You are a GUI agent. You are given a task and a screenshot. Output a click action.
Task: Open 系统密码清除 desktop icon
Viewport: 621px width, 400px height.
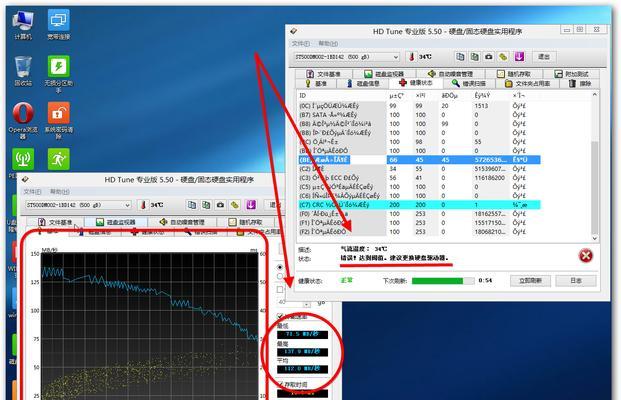coord(59,121)
